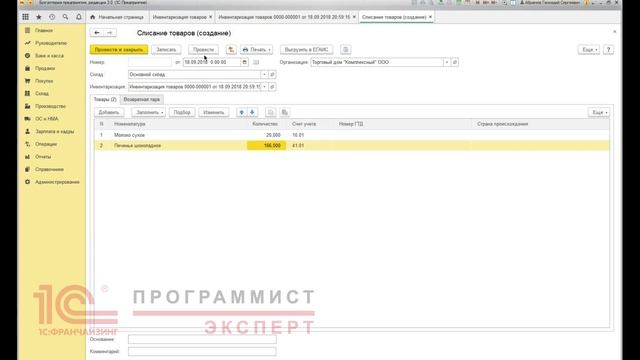Click the Изменить button
Image resolution: width=640 pixels, height=360 pixels.
click(x=213, y=112)
